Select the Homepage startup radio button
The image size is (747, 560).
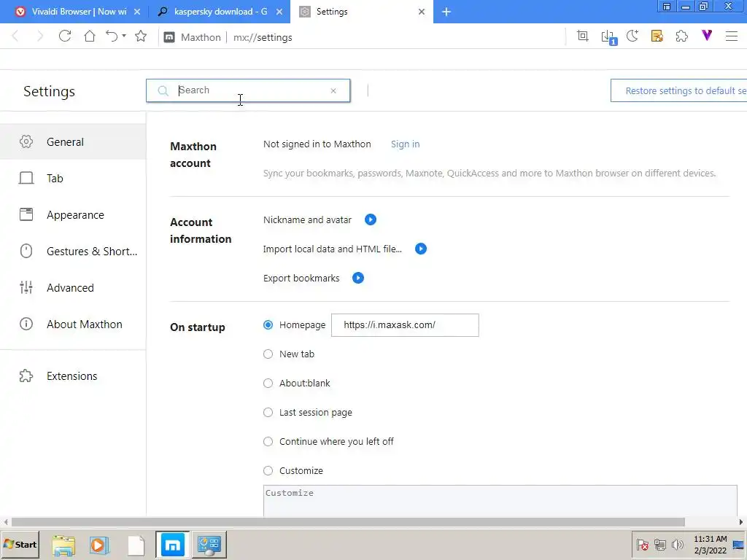[268, 324]
